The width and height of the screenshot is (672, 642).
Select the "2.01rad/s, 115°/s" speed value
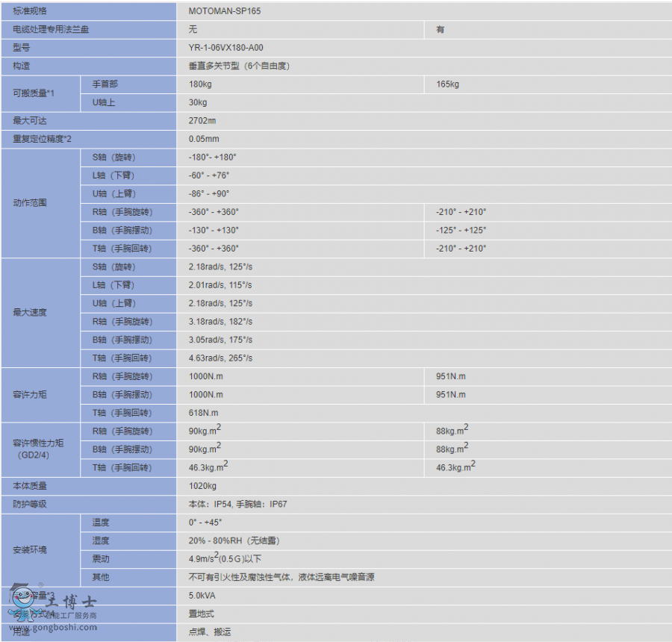pyautogui.click(x=220, y=285)
